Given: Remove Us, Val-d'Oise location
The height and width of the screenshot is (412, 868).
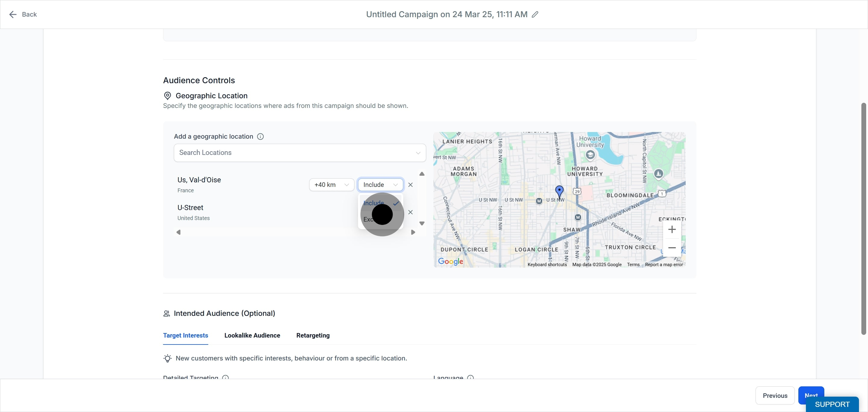Looking at the screenshot, I should [x=410, y=185].
